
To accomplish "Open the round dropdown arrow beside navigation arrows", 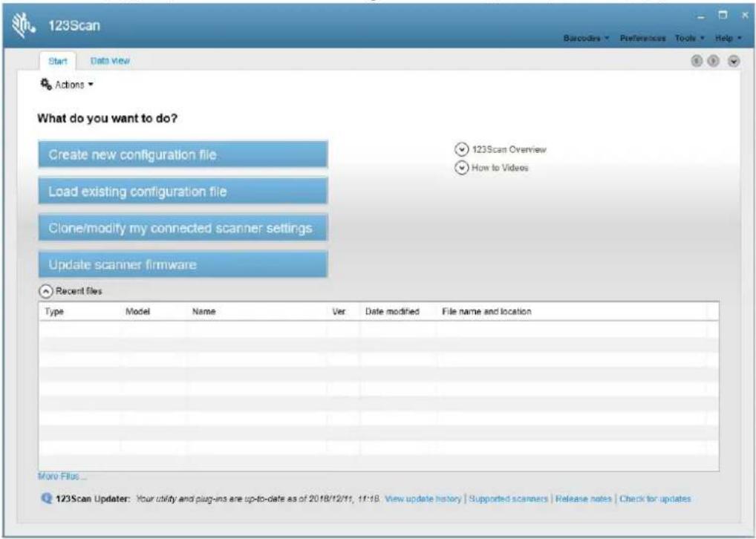I will (x=734, y=61).
